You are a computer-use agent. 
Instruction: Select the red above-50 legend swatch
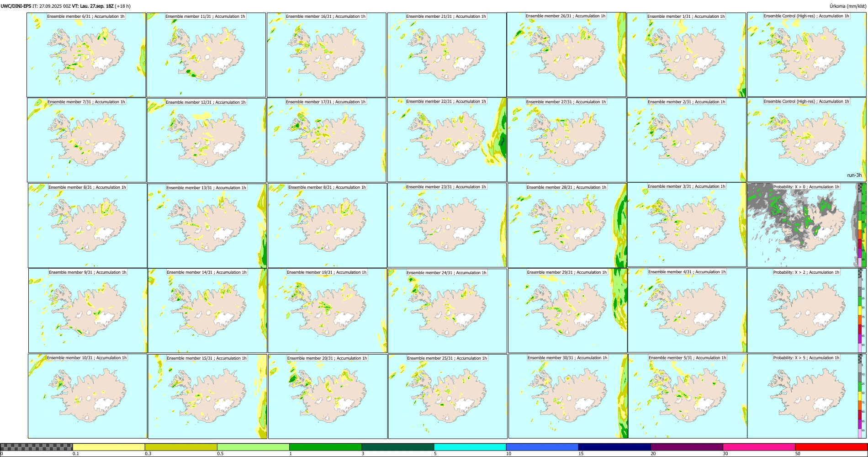831,447
